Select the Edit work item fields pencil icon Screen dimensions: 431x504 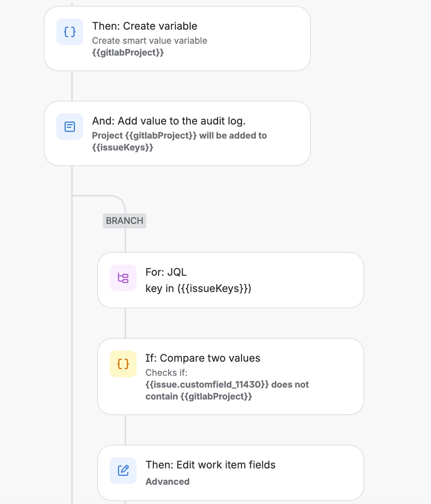pyautogui.click(x=123, y=471)
